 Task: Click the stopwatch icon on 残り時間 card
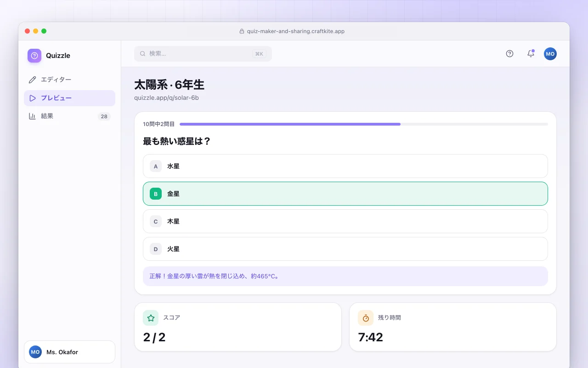366,318
